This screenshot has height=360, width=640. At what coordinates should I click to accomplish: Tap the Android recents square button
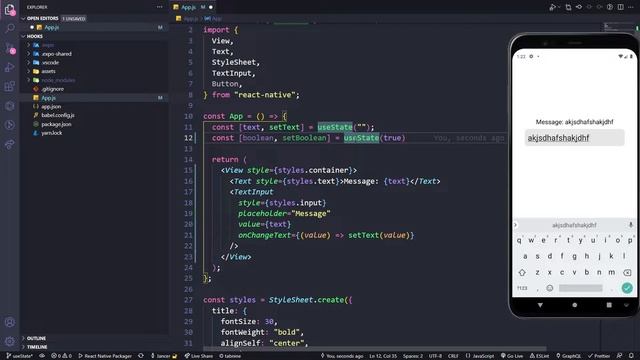coord(609,305)
